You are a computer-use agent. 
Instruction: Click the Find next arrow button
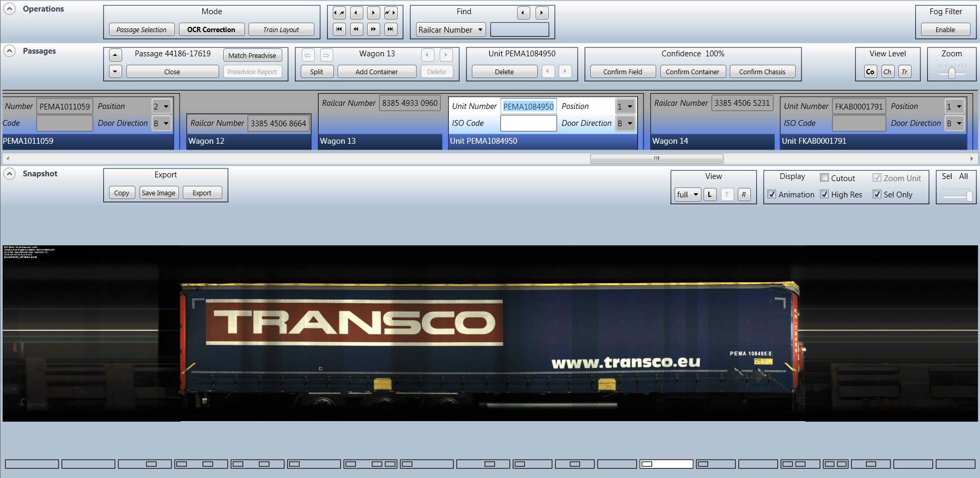[x=542, y=13]
